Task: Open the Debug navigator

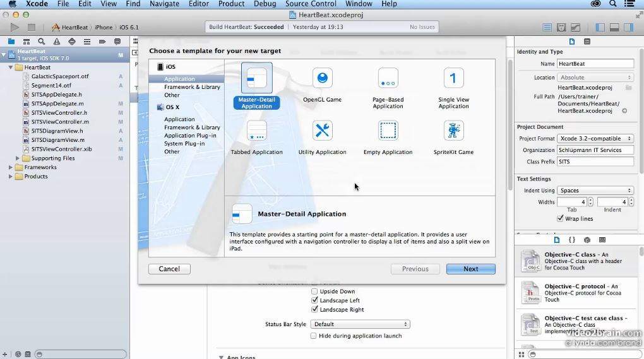Action: 87,42
